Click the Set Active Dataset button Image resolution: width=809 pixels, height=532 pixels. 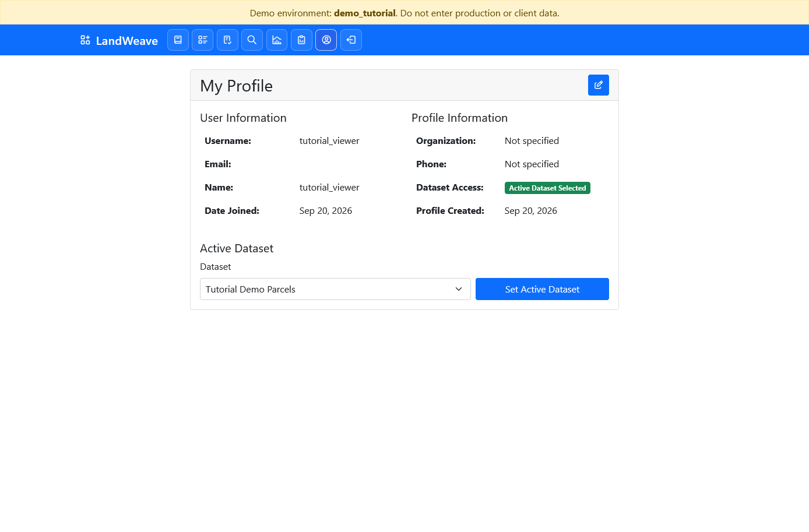point(542,289)
